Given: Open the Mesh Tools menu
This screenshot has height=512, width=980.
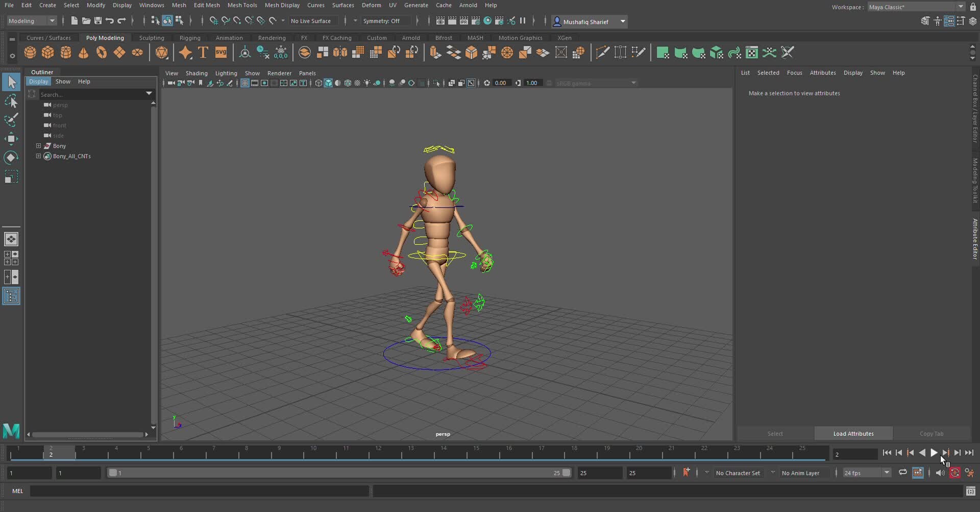Looking at the screenshot, I should tap(242, 5).
